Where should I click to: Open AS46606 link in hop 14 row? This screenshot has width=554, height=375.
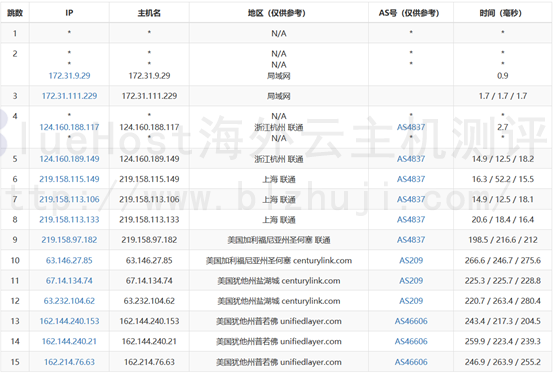pos(411,341)
